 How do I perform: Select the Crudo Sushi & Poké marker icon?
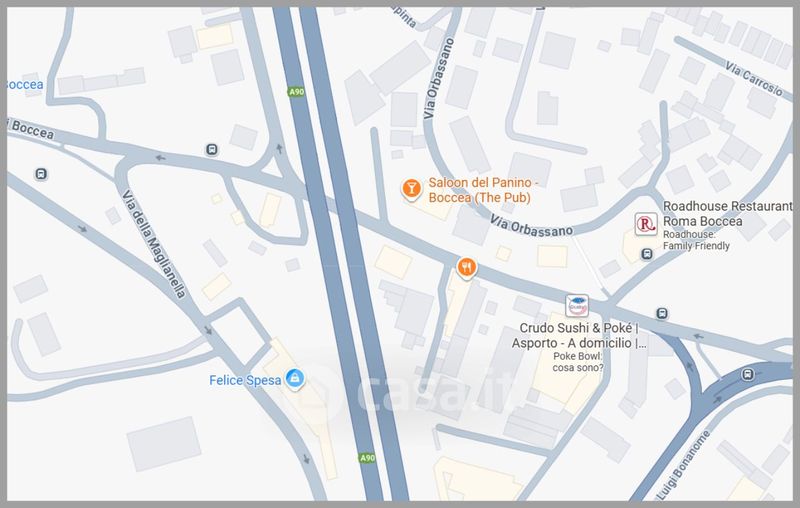[x=578, y=306]
